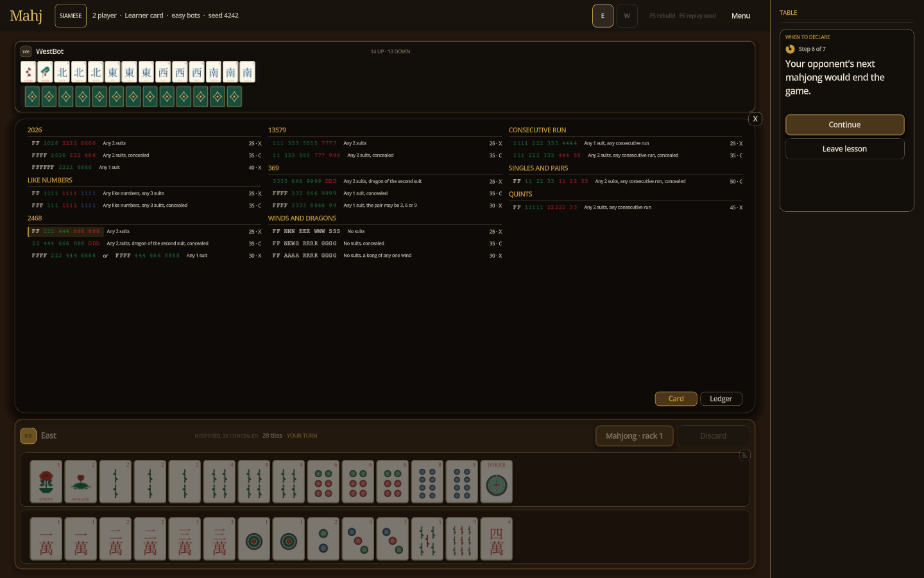924x578 pixels.
Task: Click the 'FF 11111 22222 33' quints row
Action: point(626,207)
